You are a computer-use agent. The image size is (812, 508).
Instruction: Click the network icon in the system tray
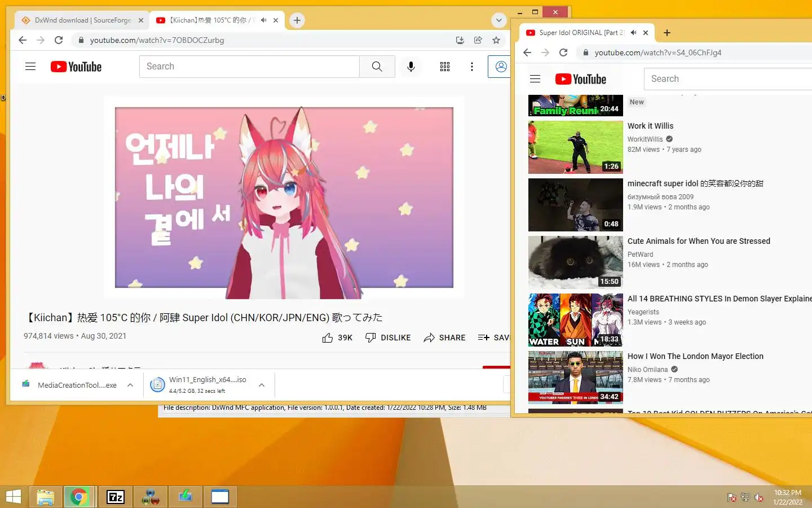click(745, 497)
